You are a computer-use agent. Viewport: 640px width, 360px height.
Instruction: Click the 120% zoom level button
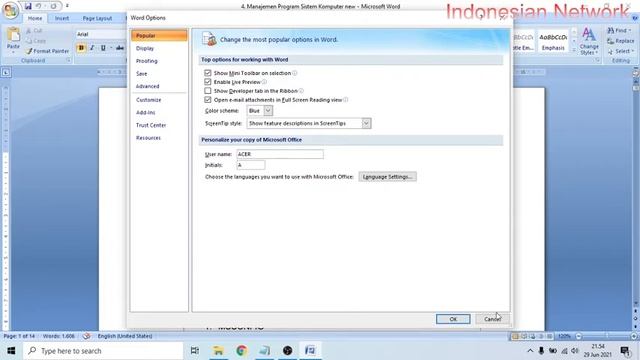coord(564,336)
